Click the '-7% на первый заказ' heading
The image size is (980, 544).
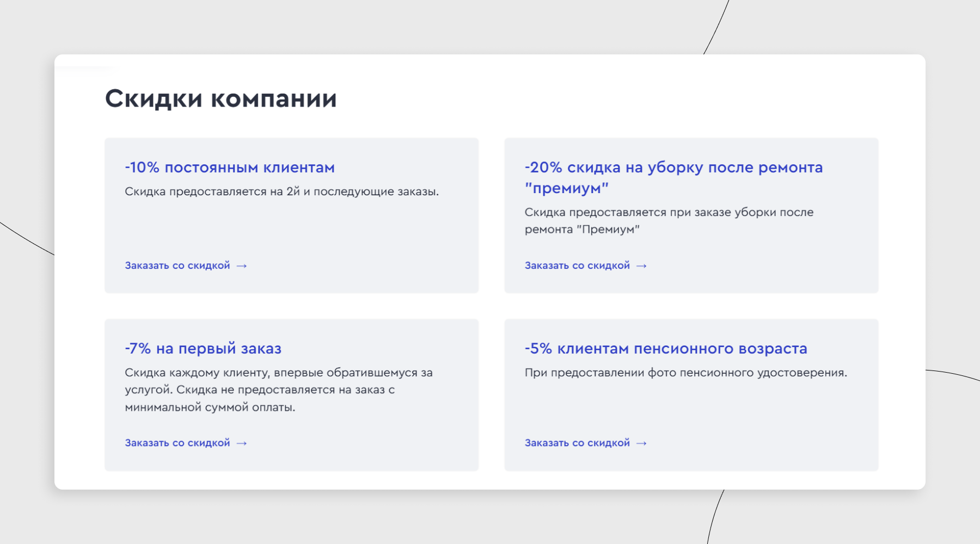pyautogui.click(x=203, y=349)
